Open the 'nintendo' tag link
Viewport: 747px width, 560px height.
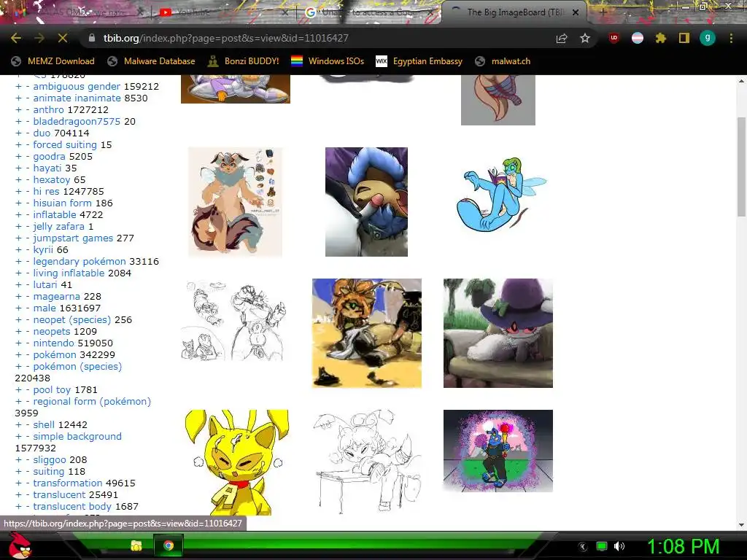point(53,343)
